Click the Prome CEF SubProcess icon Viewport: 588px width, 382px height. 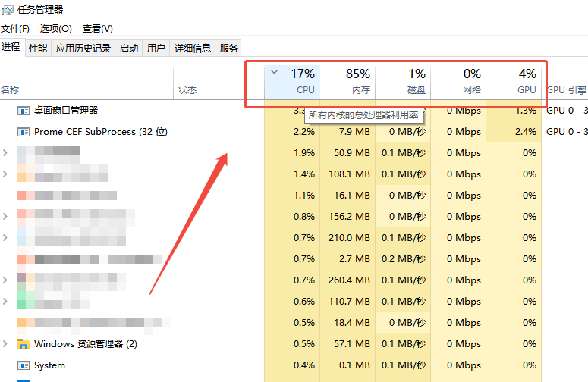pos(23,132)
